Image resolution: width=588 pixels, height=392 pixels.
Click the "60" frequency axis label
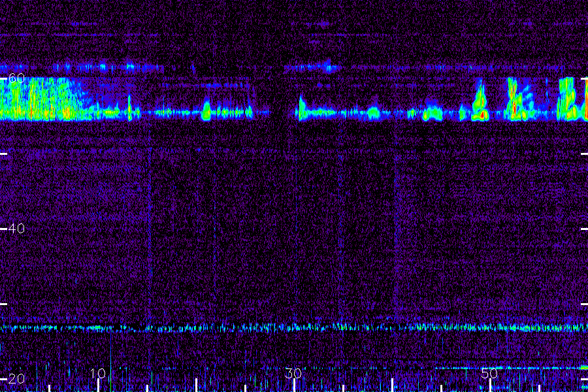pyautogui.click(x=16, y=78)
